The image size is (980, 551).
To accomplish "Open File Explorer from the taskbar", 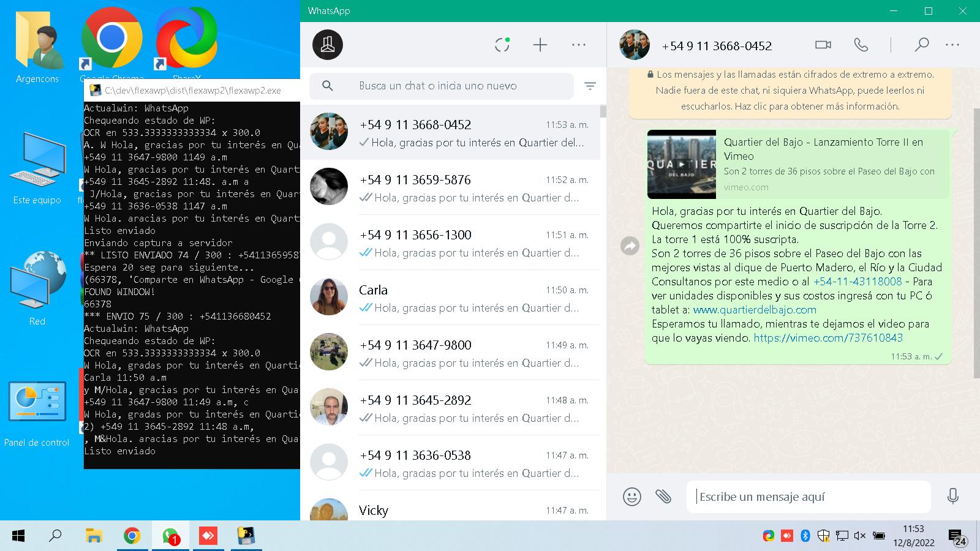I will 93,536.
